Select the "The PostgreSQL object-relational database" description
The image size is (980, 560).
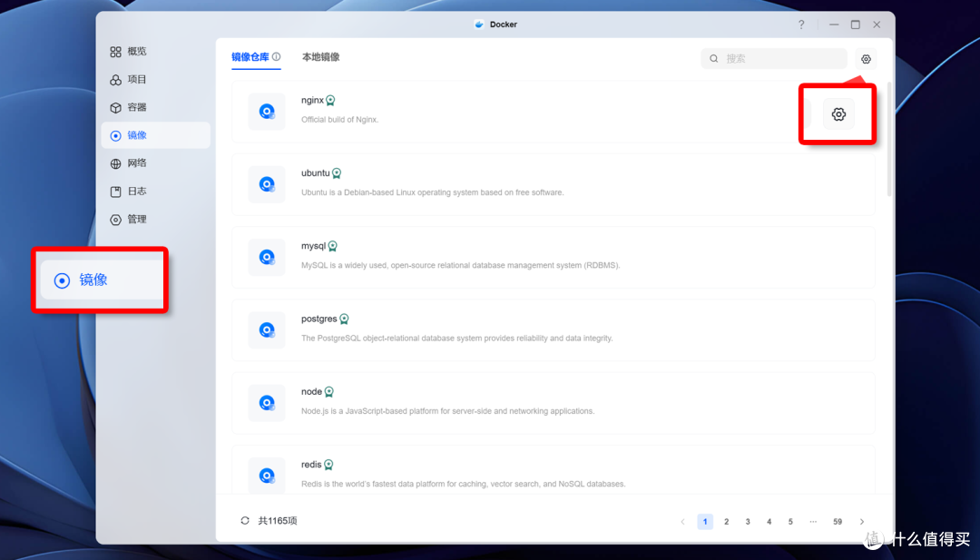click(x=456, y=339)
